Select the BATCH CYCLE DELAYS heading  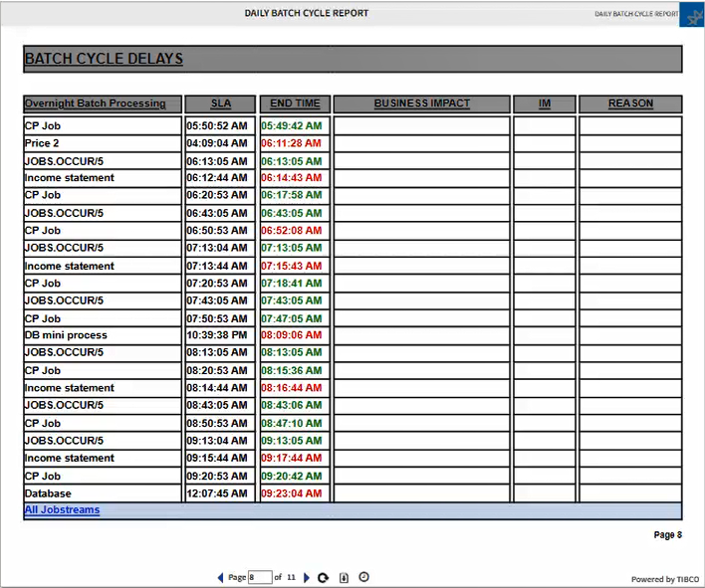click(x=104, y=59)
